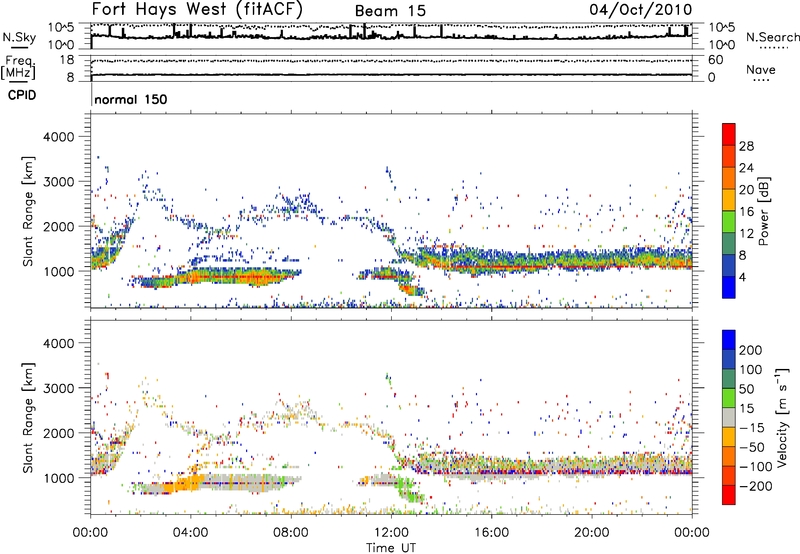Click the dotted line sample under Nave
Screen dimensions: 800x554
pos(761,81)
